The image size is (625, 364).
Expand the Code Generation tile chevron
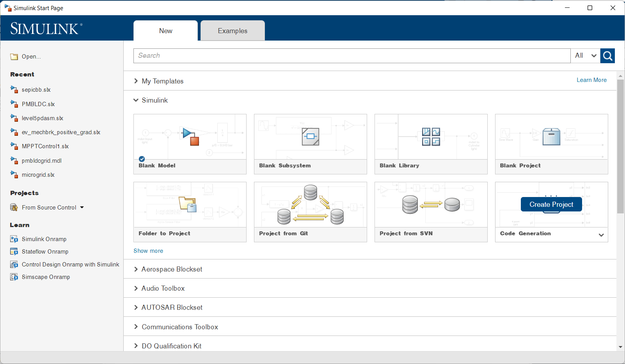[601, 235]
